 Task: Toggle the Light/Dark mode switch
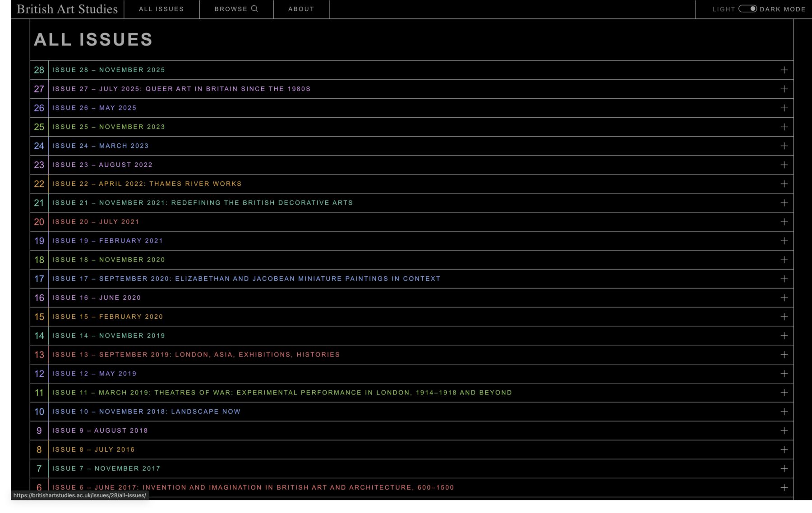[748, 8]
